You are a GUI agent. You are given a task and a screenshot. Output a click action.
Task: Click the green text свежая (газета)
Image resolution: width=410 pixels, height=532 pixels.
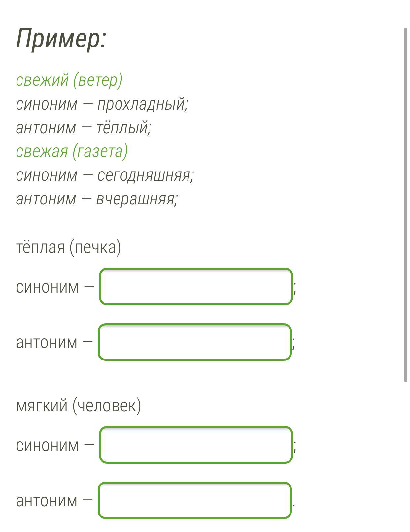pyautogui.click(x=72, y=151)
